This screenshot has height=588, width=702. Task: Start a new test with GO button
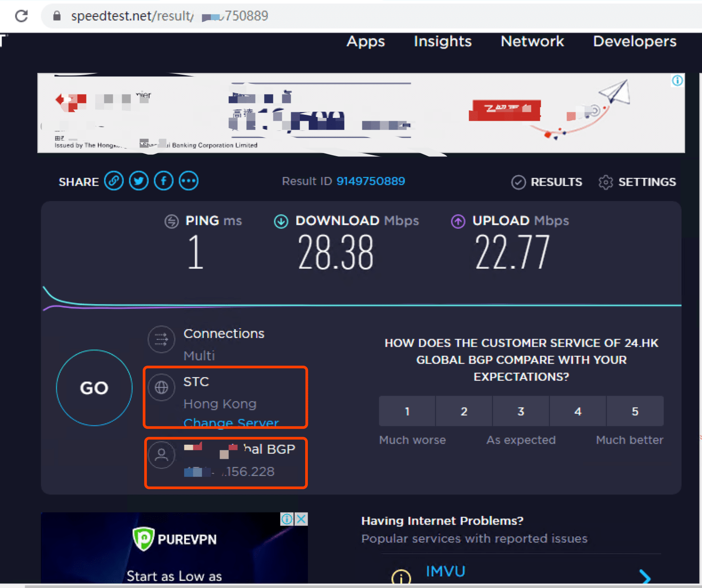pyautogui.click(x=94, y=388)
